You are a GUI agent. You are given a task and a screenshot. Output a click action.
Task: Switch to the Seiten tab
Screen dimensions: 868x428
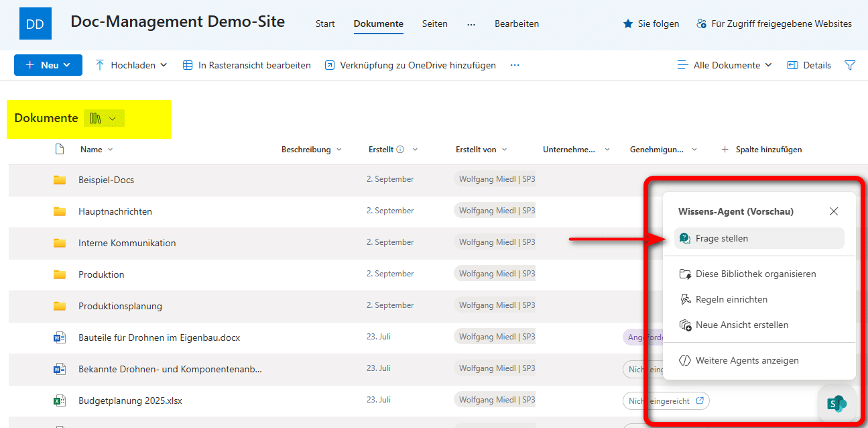pyautogui.click(x=434, y=23)
